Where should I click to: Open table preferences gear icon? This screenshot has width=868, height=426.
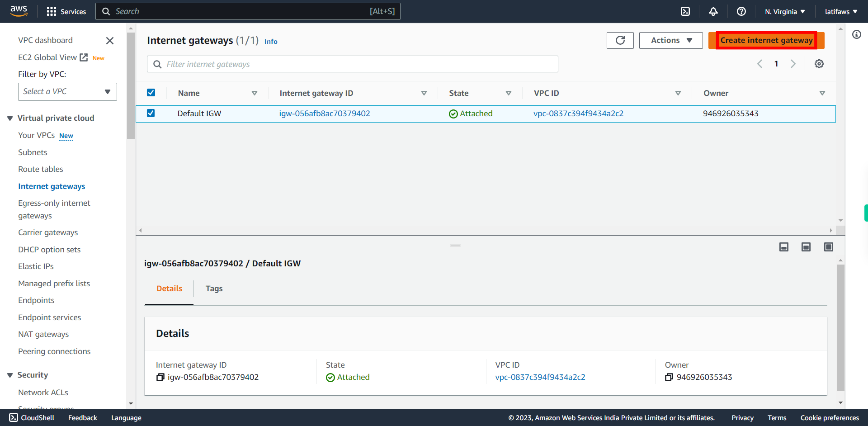tap(819, 64)
